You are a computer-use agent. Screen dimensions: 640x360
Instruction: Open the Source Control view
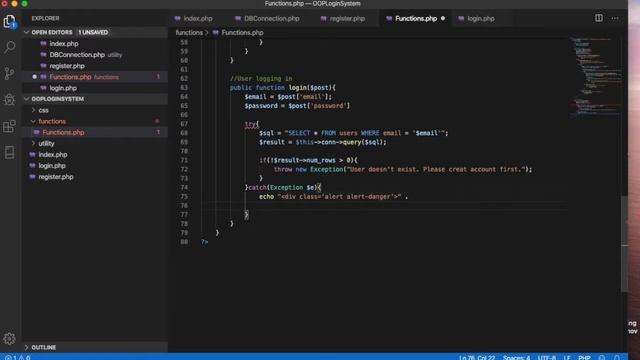click(9, 73)
